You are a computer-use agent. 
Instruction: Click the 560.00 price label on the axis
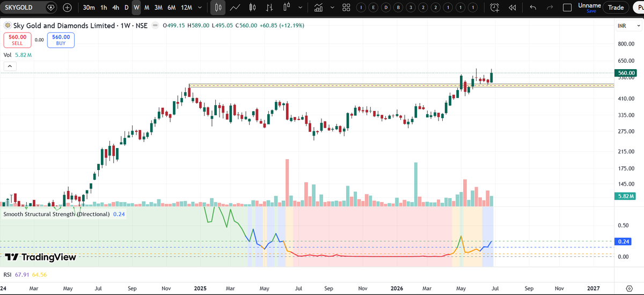click(626, 73)
